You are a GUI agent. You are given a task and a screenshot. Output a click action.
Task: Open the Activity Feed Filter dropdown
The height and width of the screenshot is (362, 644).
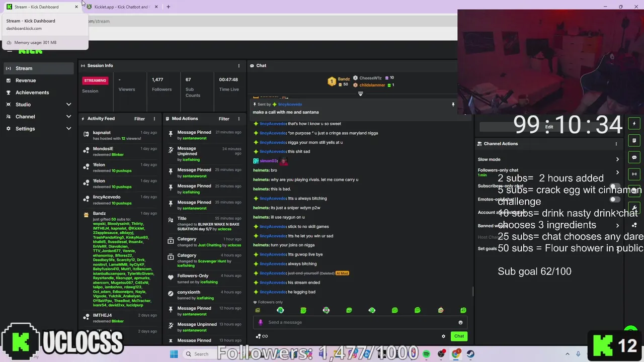click(x=139, y=119)
